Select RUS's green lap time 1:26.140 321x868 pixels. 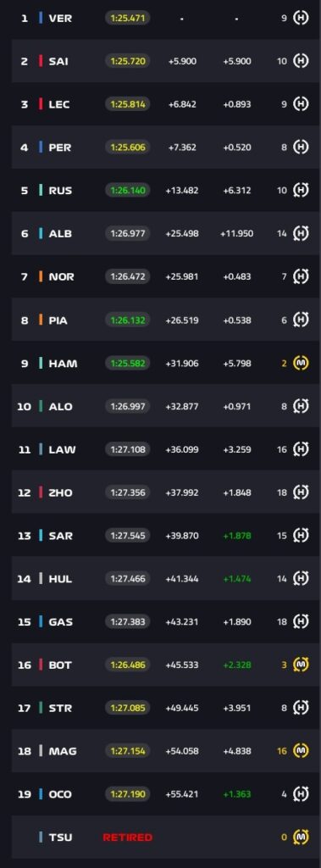pyautogui.click(x=127, y=191)
